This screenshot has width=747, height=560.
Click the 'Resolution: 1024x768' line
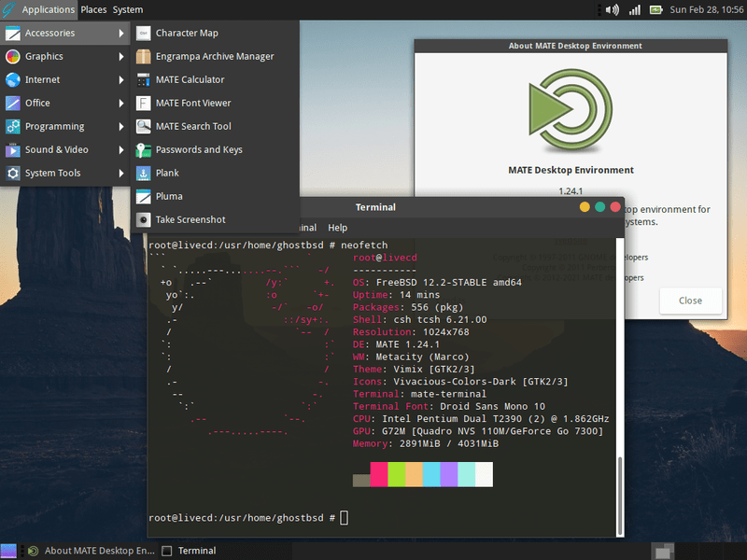point(411,332)
